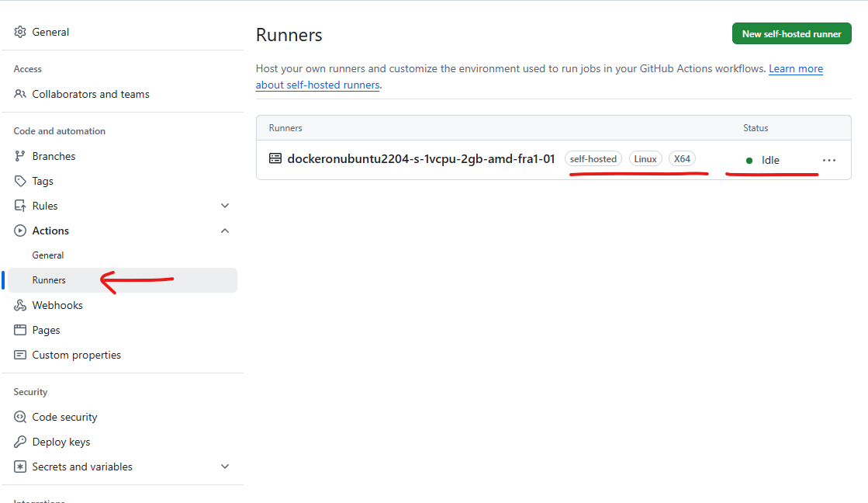Click the Deploy keys key icon
This screenshot has height=503, width=868.
(x=19, y=441)
